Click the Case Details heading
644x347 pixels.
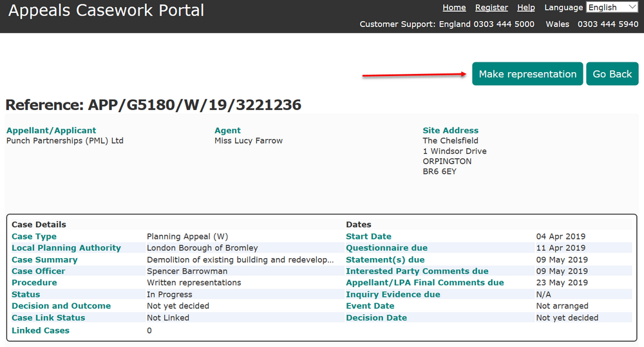pos(39,224)
